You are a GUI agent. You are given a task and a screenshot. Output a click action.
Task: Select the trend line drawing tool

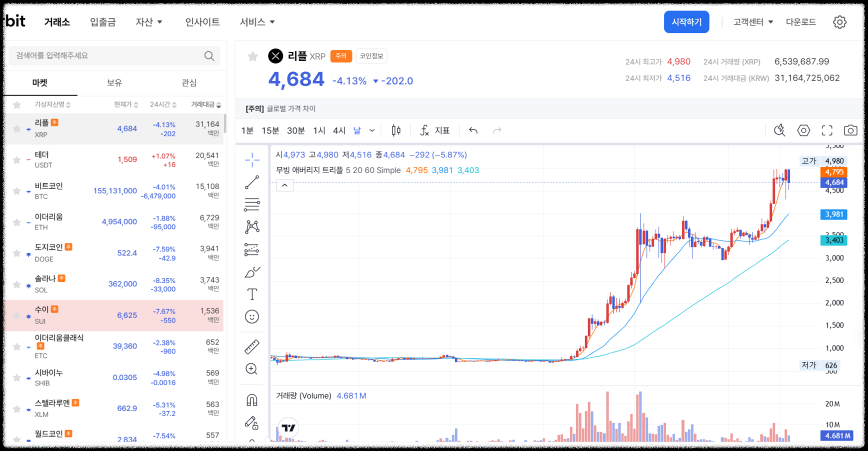252,182
